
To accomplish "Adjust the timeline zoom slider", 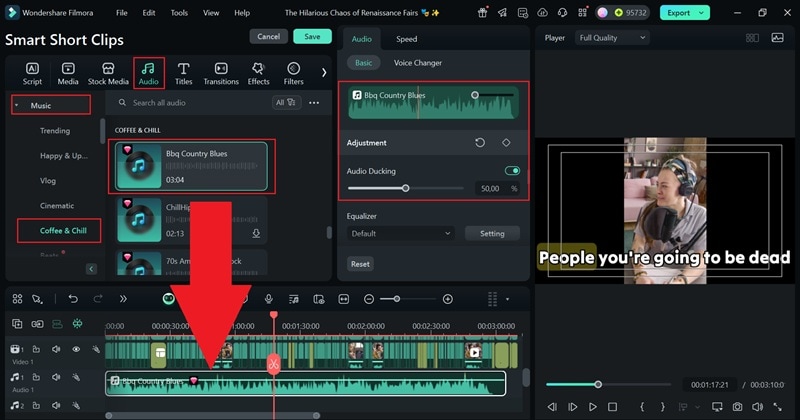I will pos(396,299).
